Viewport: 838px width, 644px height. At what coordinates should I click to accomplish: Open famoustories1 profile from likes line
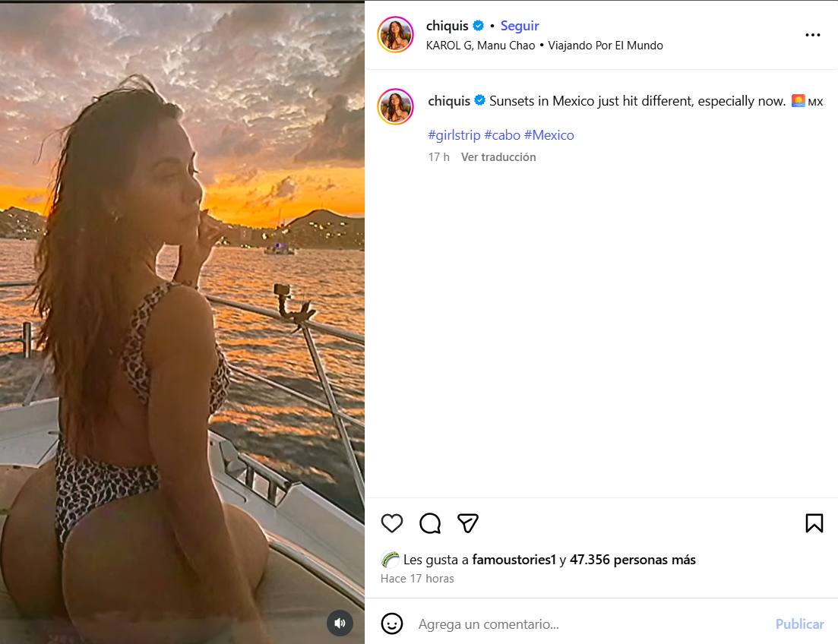tap(514, 560)
